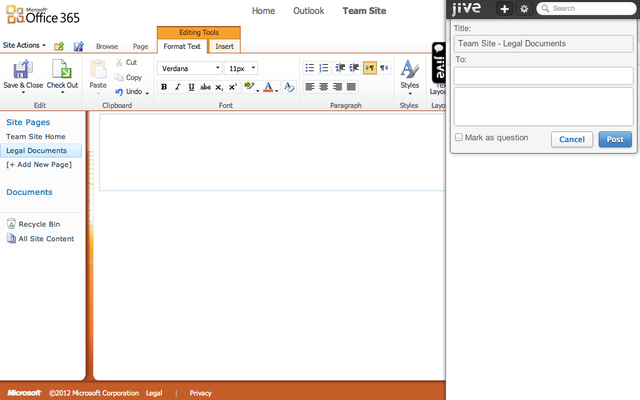640x400 pixels.
Task: Click the Check Out icon
Action: (64, 69)
